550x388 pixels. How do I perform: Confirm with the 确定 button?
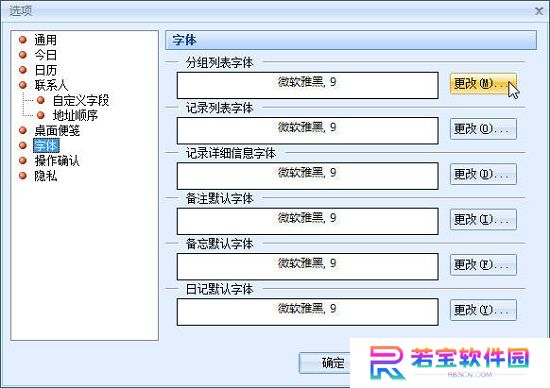(325, 363)
